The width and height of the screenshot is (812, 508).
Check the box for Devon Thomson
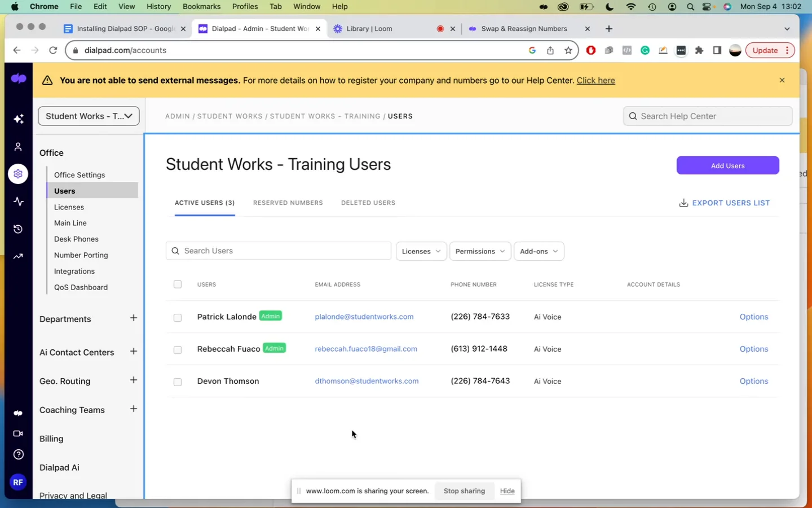tap(178, 382)
